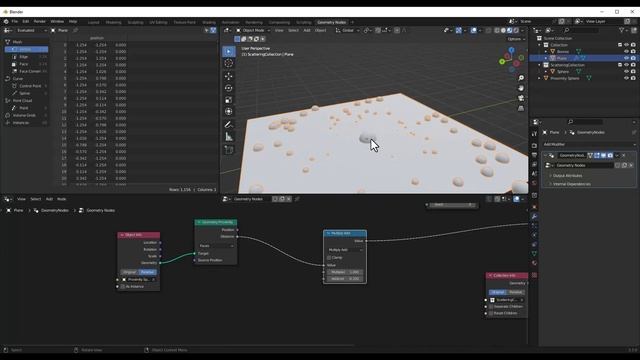This screenshot has width=640, height=360.
Task: Enable the Clamp checkbox in Multiply Add node
Action: click(329, 258)
